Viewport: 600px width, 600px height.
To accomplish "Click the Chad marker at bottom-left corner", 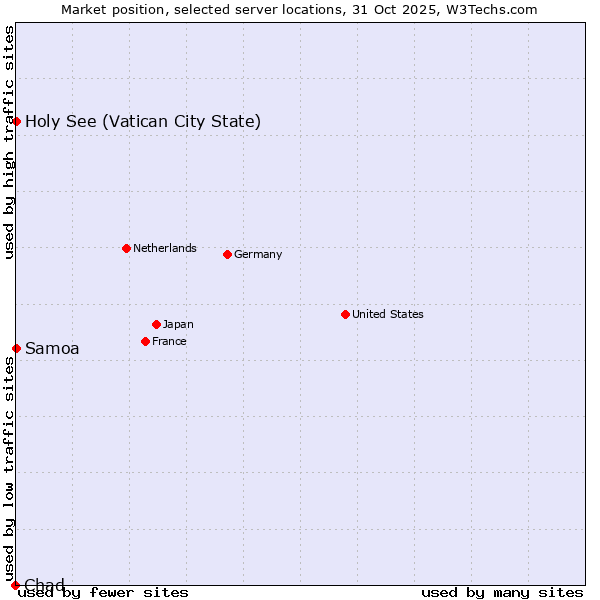I will [15, 585].
